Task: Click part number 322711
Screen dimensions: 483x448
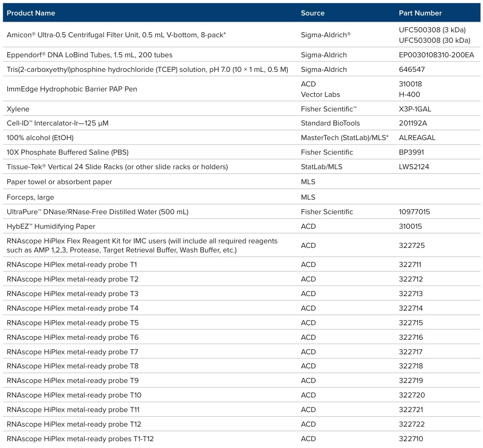Action: (x=410, y=264)
